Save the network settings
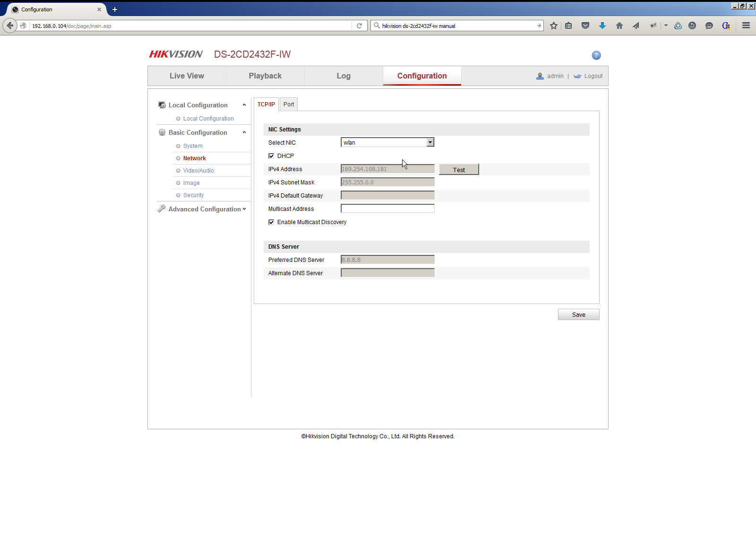 click(x=579, y=315)
